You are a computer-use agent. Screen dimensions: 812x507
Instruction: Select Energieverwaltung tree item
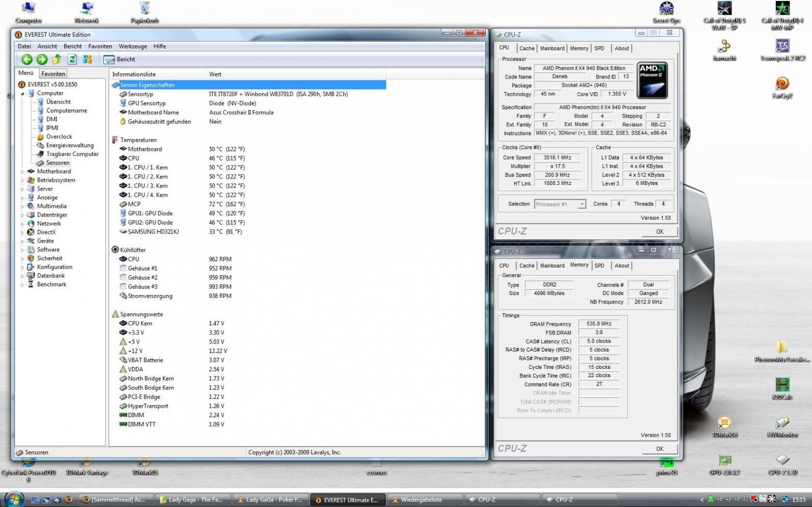click(70, 145)
